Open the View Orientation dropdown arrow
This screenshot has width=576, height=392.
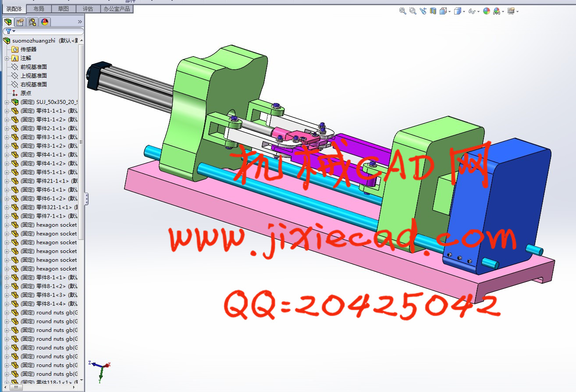pos(450,12)
